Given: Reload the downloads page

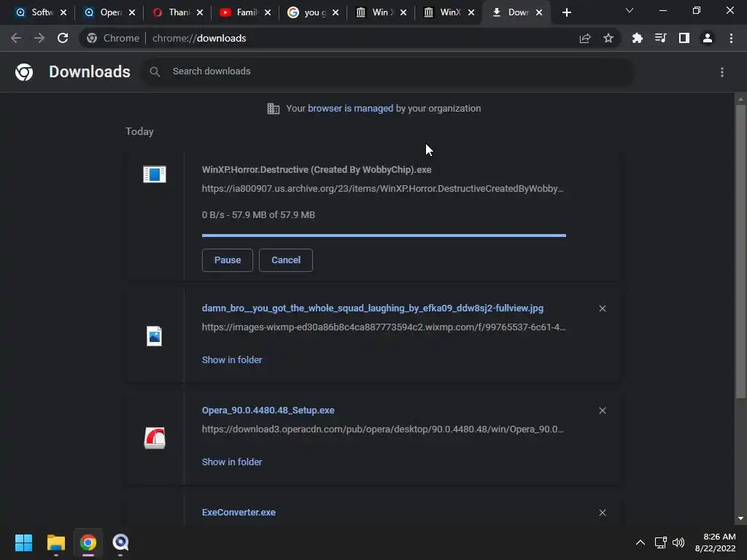Looking at the screenshot, I should [63, 38].
